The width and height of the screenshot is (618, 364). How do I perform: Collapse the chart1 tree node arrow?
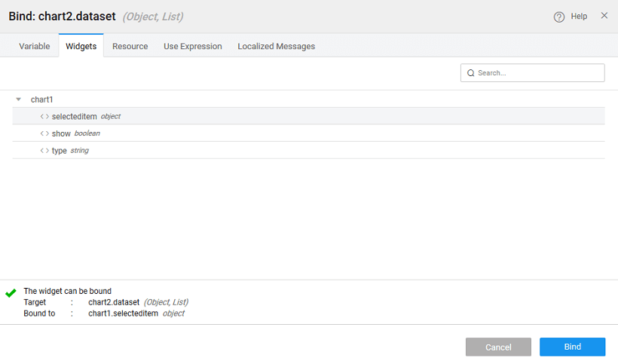(x=19, y=99)
